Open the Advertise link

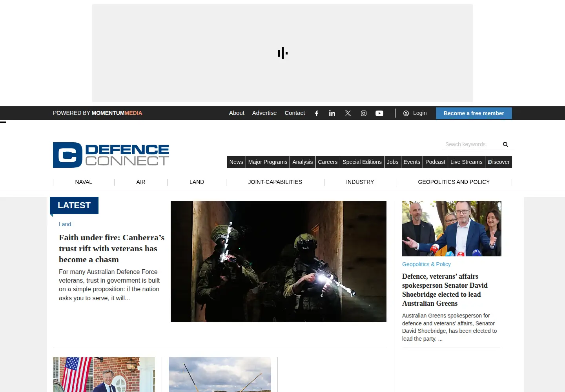pos(264,113)
